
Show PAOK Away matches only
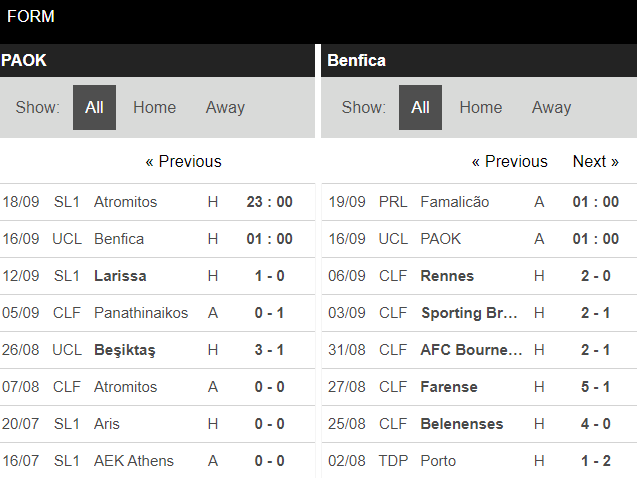coord(225,108)
